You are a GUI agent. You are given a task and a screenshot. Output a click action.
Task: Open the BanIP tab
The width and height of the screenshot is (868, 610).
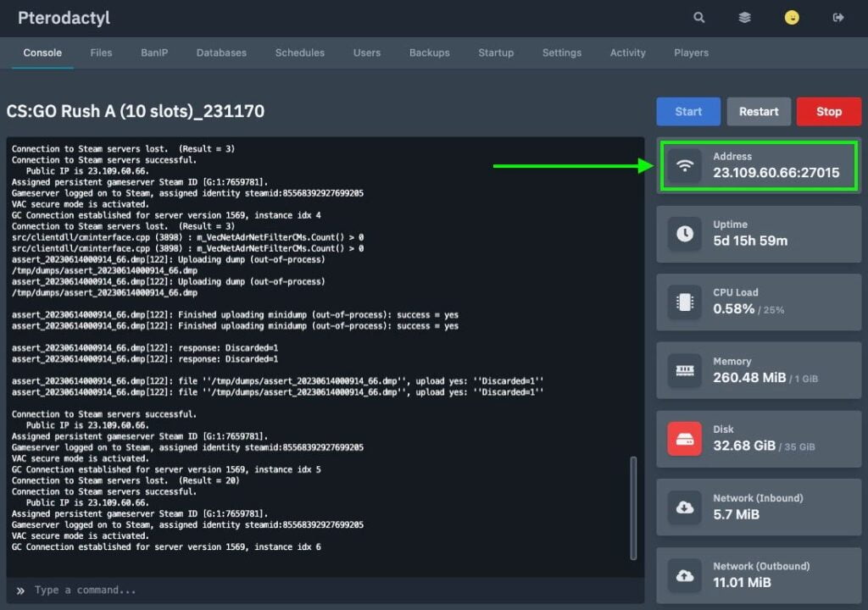pos(153,52)
